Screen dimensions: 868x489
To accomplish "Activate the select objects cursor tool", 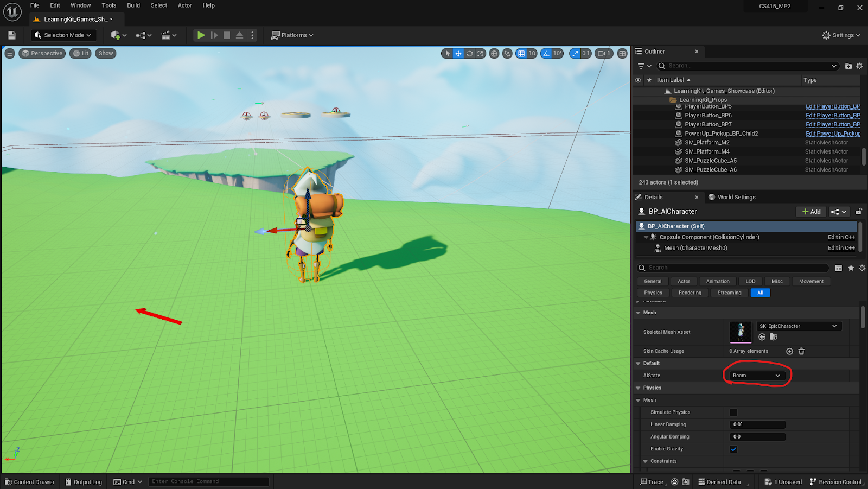I will 448,53.
